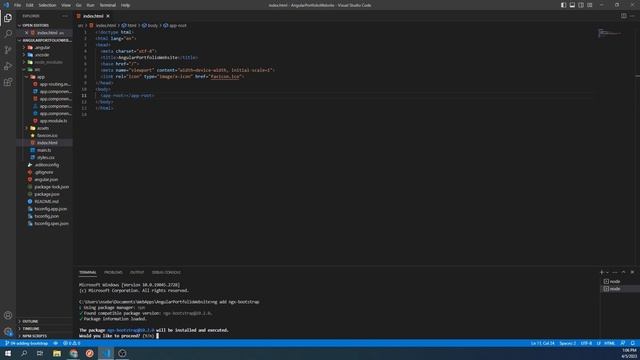Change UTF-8 encoding in status bar
This screenshot has width=640, height=360.
[586, 343]
